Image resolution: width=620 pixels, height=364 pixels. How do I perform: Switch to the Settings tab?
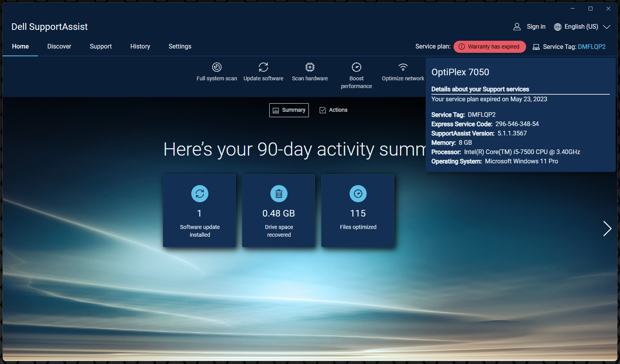pos(180,47)
